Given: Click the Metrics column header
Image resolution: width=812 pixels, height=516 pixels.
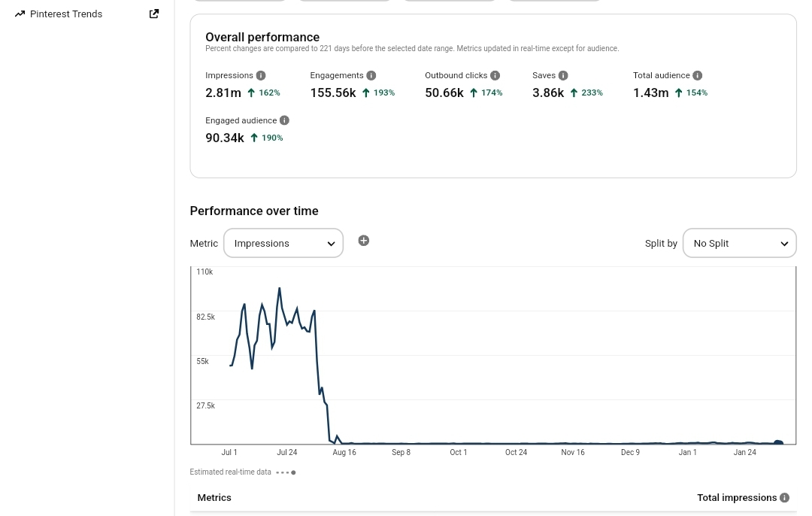Looking at the screenshot, I should (x=214, y=498).
